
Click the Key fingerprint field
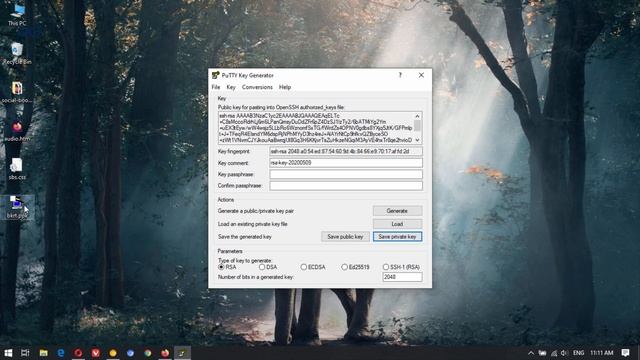(346, 151)
